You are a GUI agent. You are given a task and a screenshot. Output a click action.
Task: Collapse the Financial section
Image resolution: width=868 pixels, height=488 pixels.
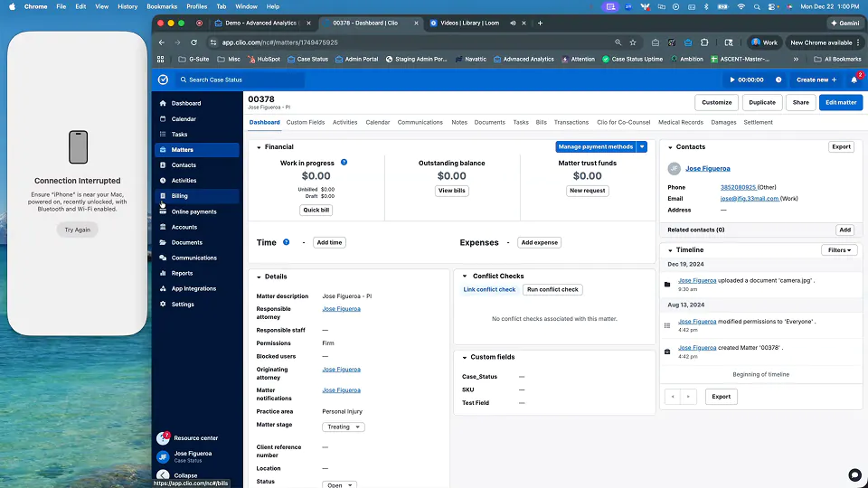click(x=259, y=146)
